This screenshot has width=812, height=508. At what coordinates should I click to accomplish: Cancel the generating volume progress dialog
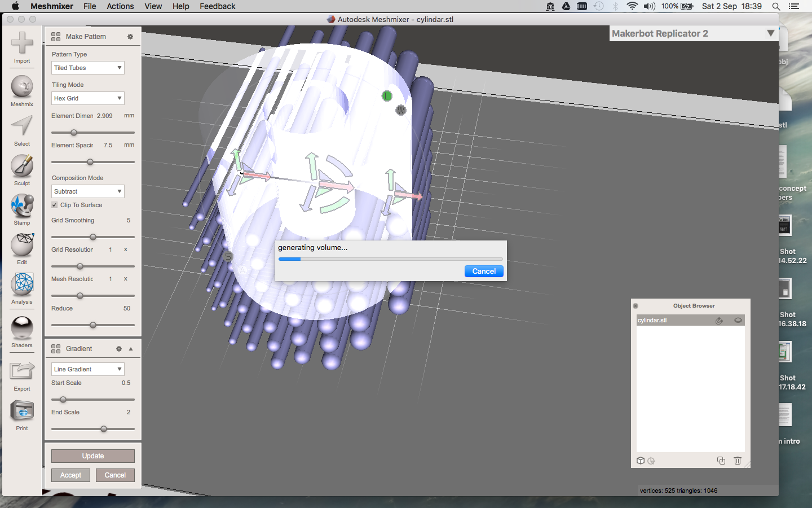(x=484, y=271)
